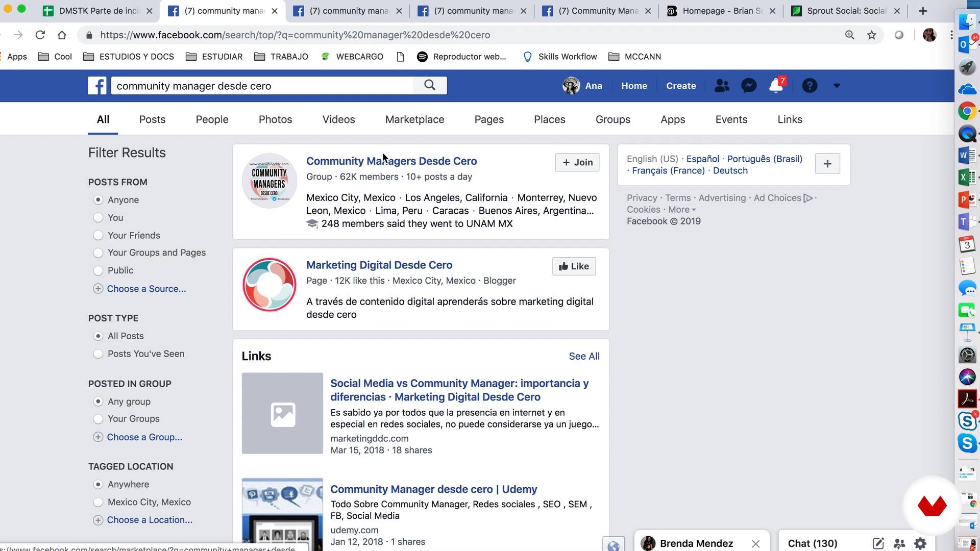
Task: Open the TRABAJO bookmark folder
Action: (281, 57)
